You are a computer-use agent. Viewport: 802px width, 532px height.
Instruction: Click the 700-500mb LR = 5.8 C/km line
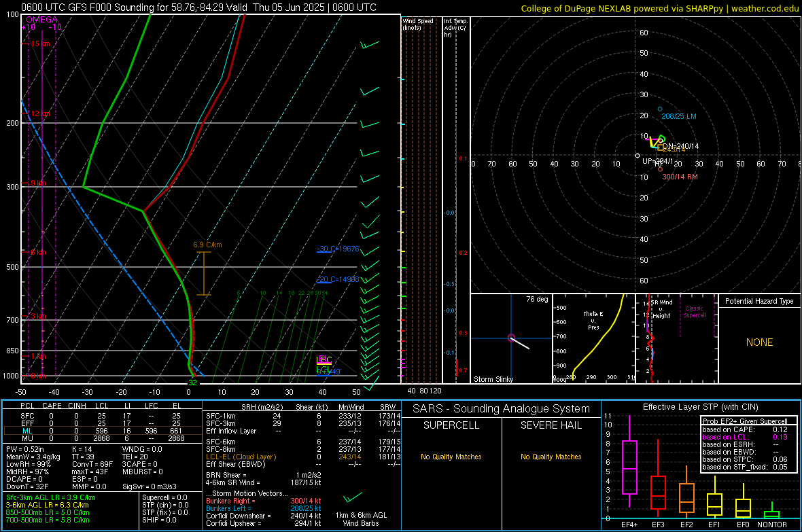point(48,520)
